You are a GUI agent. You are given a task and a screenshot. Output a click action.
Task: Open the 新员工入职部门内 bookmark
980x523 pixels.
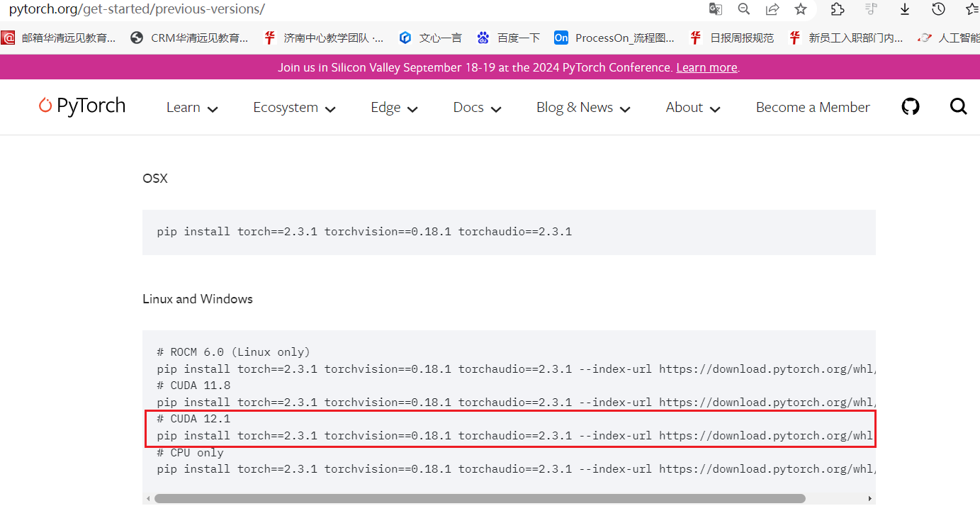pos(846,38)
